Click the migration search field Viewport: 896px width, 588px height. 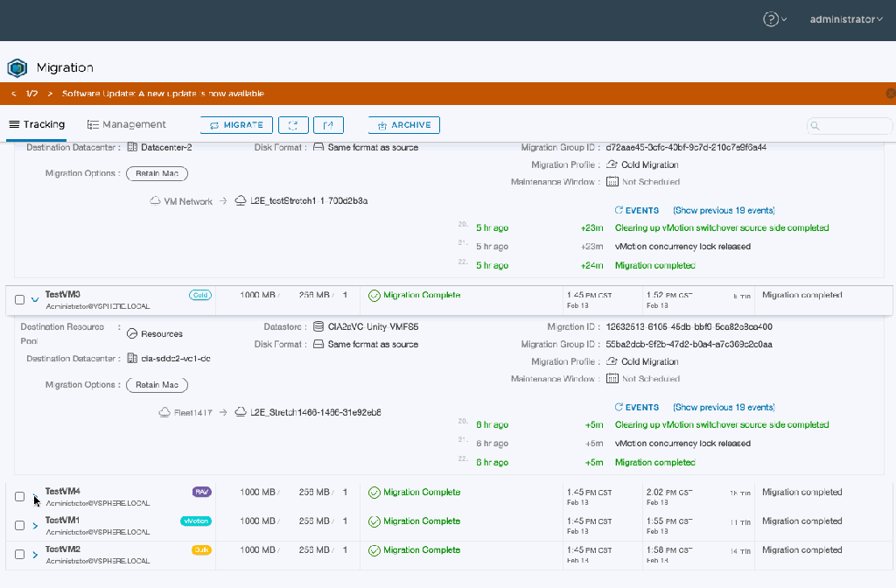(x=850, y=126)
